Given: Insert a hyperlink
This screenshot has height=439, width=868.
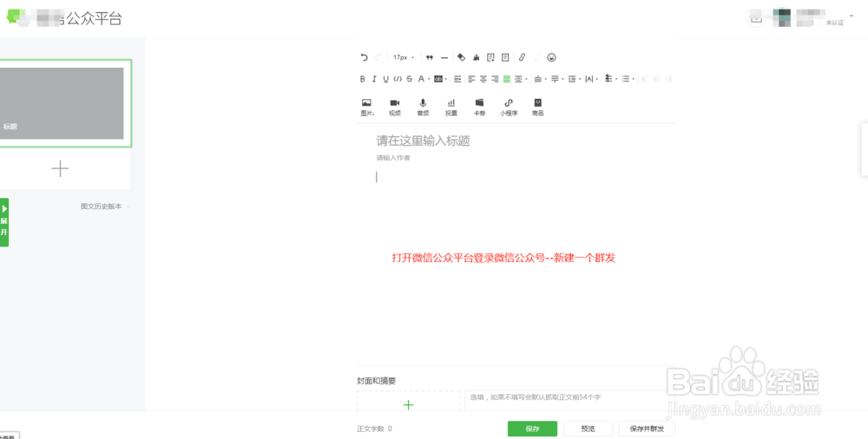Looking at the screenshot, I should coord(522,57).
